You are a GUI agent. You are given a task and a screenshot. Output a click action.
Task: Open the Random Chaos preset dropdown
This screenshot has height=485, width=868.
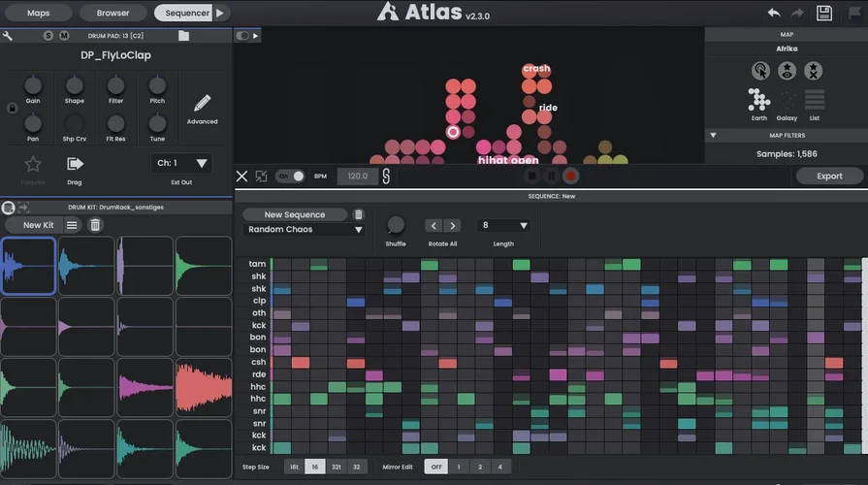(x=304, y=230)
